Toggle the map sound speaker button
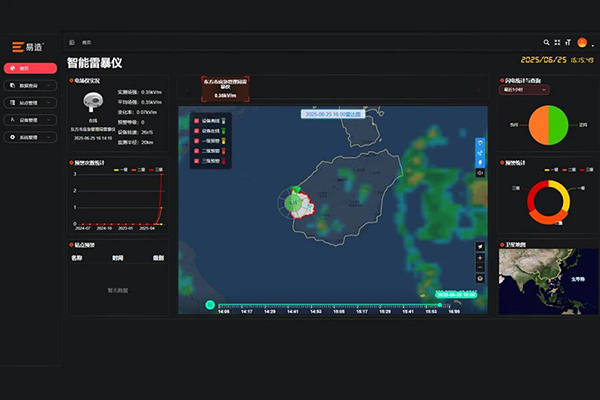Viewport: 600px width, 400px height. pyautogui.click(x=480, y=173)
